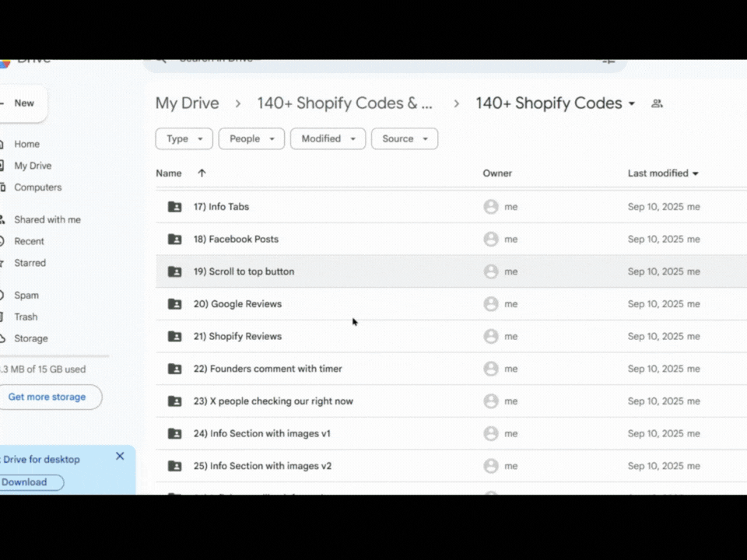
Task: Open the Type filter dropdown
Action: (x=184, y=138)
